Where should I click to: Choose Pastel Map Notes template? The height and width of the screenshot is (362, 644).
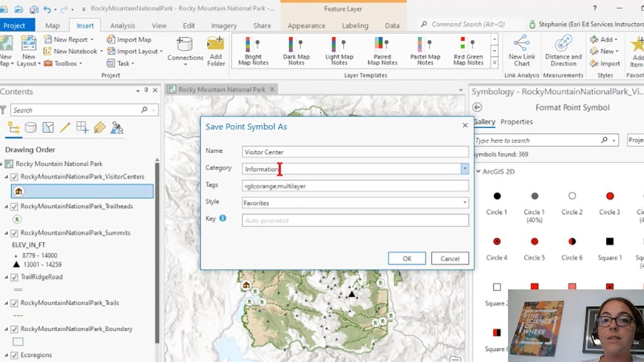click(x=425, y=51)
